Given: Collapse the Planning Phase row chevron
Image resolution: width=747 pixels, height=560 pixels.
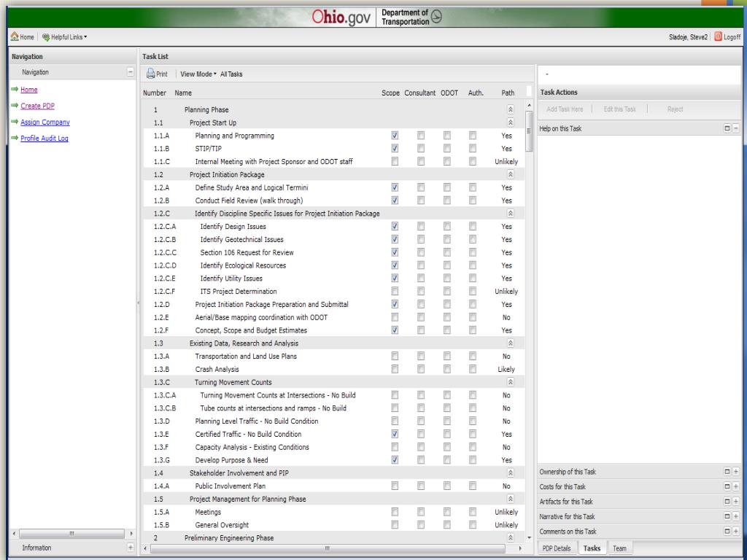Looking at the screenshot, I should (x=510, y=109).
